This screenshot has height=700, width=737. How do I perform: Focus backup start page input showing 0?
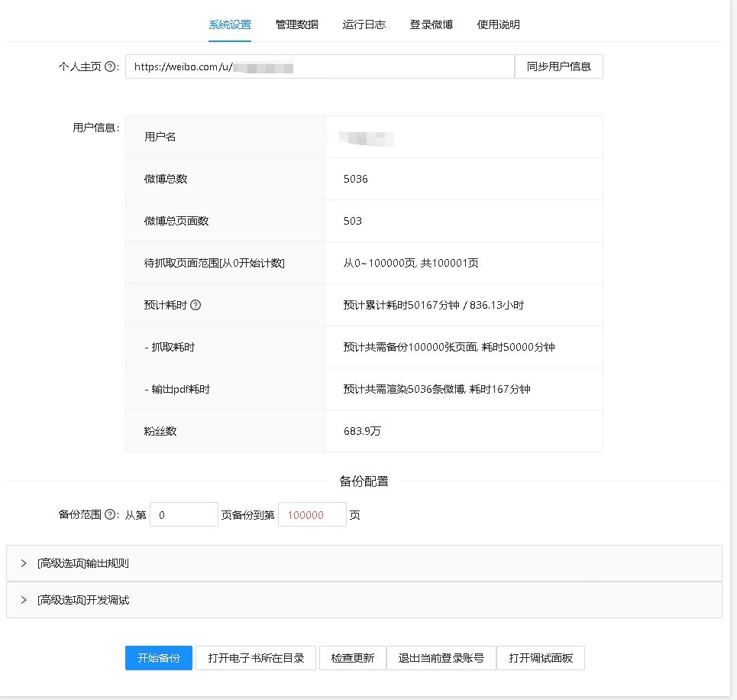point(184,514)
